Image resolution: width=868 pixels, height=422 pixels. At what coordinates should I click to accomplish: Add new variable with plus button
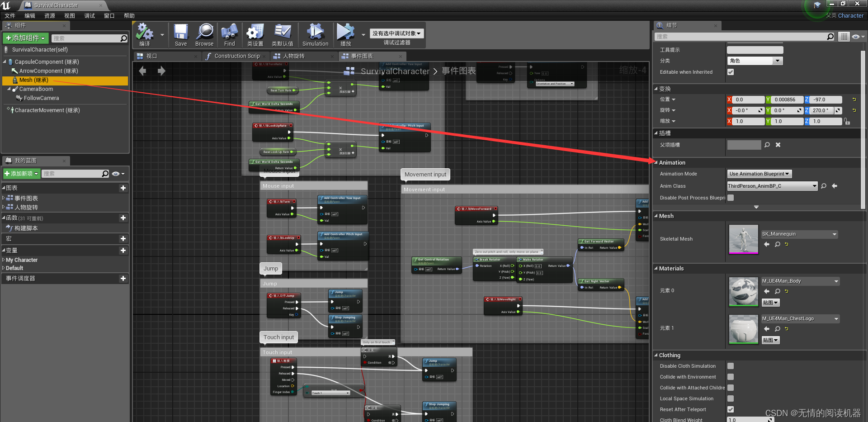(x=123, y=250)
